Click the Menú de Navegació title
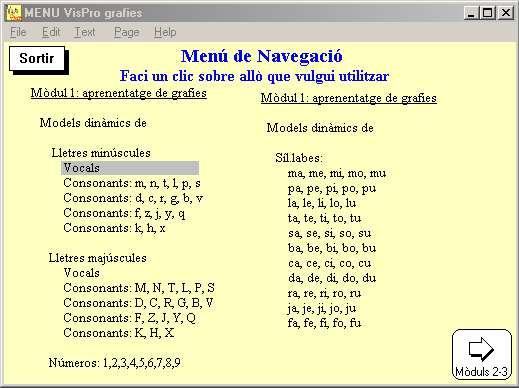This screenshot has width=519, height=388. 262,56
